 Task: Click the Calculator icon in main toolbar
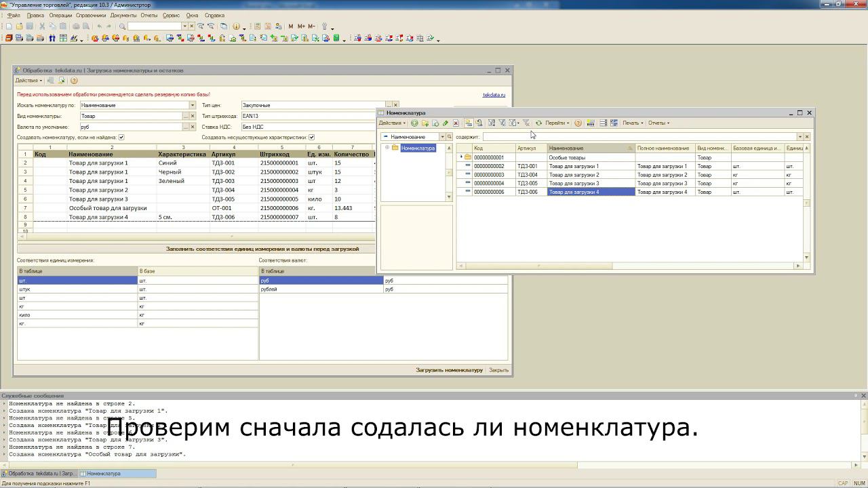coord(258,26)
